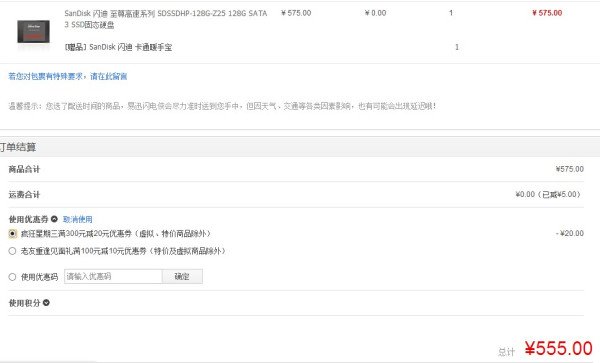Open the SanDisk 卡通暖手宝 gift item
The image size is (600, 363).
118,47
